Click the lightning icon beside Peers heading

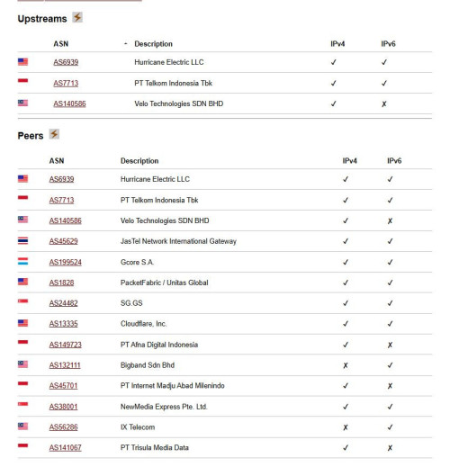54,134
